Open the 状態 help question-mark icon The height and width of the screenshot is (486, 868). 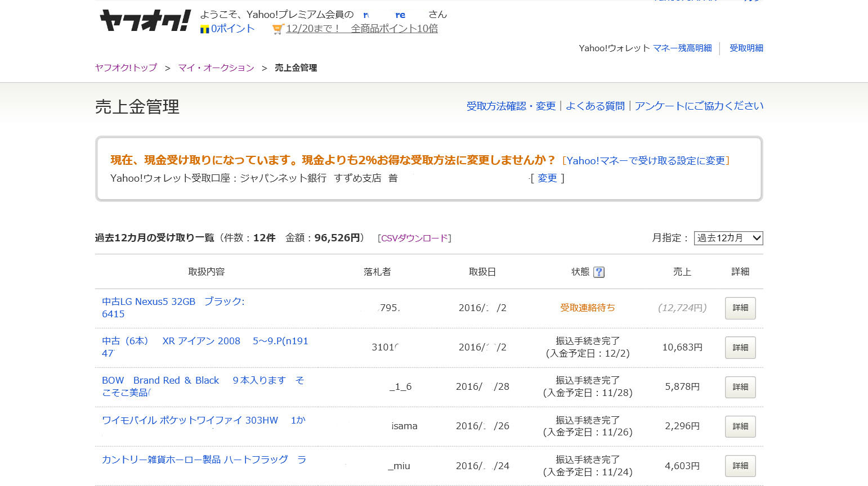pyautogui.click(x=599, y=272)
